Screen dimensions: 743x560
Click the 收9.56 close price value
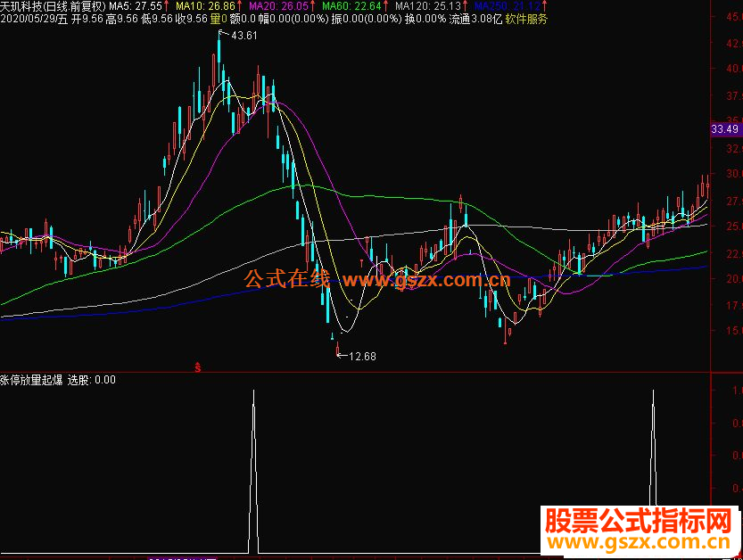tap(192, 19)
